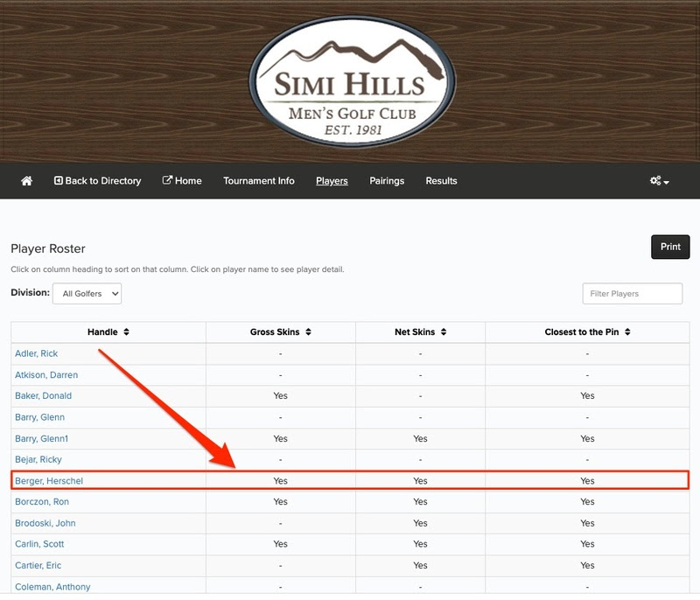Click Gross Skins Yes for Carlin, Scott
The height and width of the screenshot is (600, 700).
pos(280,544)
